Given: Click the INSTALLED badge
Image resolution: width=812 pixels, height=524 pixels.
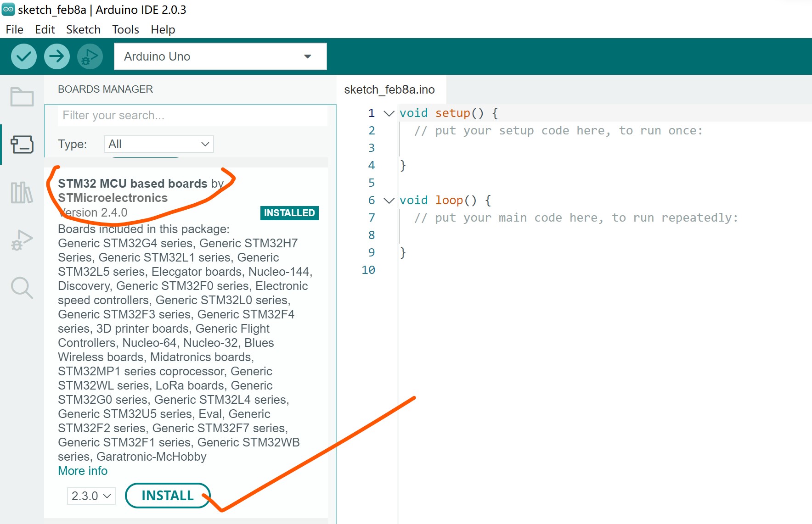Looking at the screenshot, I should click(289, 213).
